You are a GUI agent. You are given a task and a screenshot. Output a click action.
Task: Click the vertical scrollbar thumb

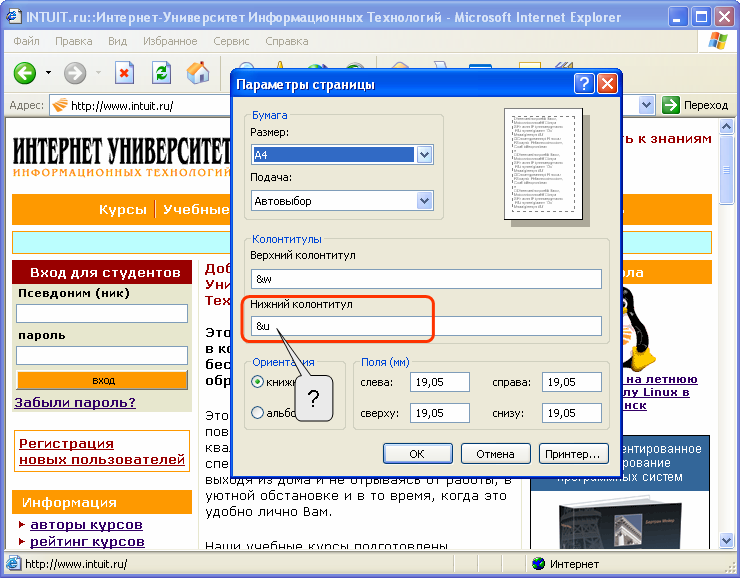coord(726,169)
